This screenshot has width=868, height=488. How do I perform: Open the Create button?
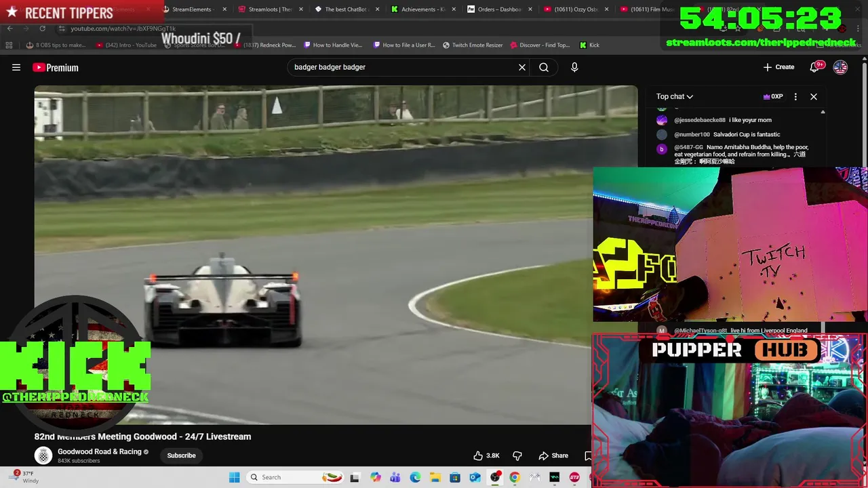click(778, 67)
